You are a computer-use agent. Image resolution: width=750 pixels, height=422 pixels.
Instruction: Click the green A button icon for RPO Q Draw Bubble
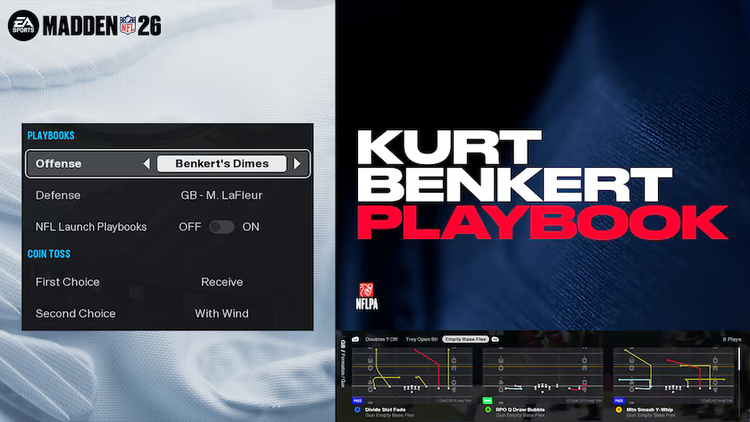[x=488, y=410]
